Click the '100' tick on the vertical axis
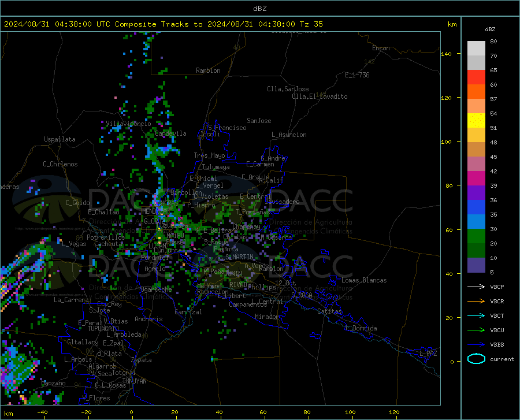Image resolution: width=520 pixels, height=420 pixels. coord(446,142)
